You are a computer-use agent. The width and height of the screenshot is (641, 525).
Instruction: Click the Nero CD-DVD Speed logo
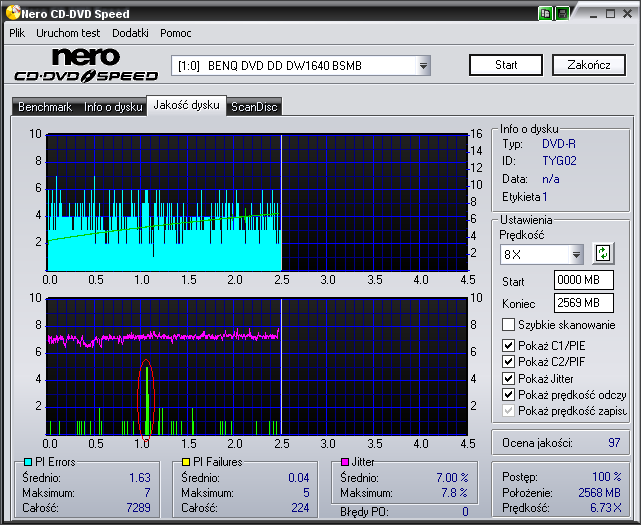click(86, 65)
